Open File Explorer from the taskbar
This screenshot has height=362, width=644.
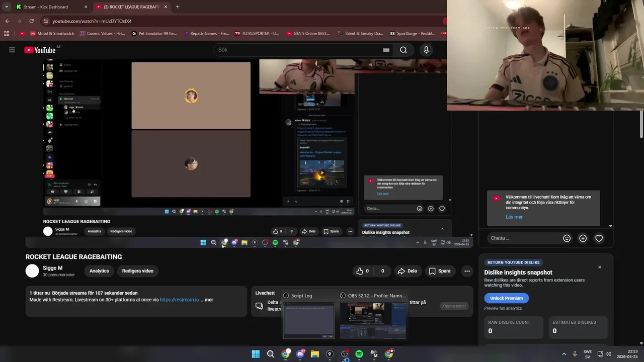(x=315, y=354)
